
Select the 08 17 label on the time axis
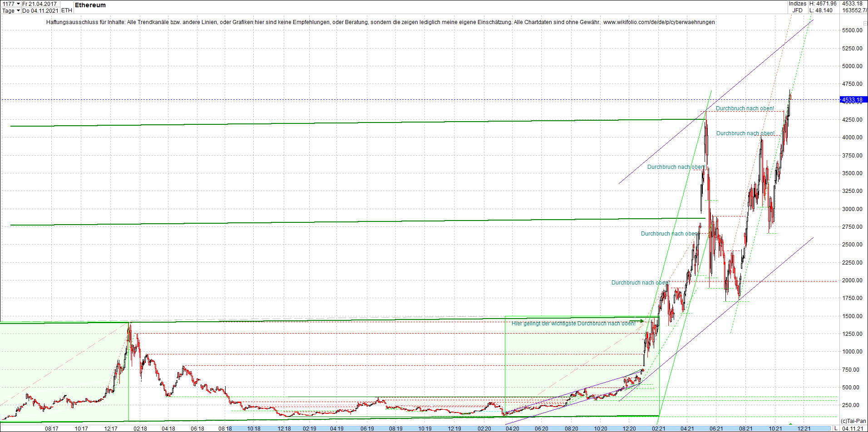point(51,428)
